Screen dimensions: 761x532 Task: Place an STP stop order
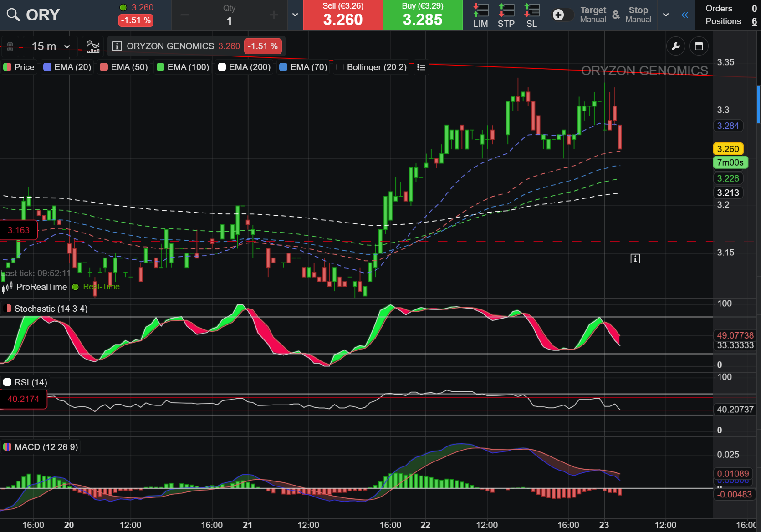click(x=506, y=15)
